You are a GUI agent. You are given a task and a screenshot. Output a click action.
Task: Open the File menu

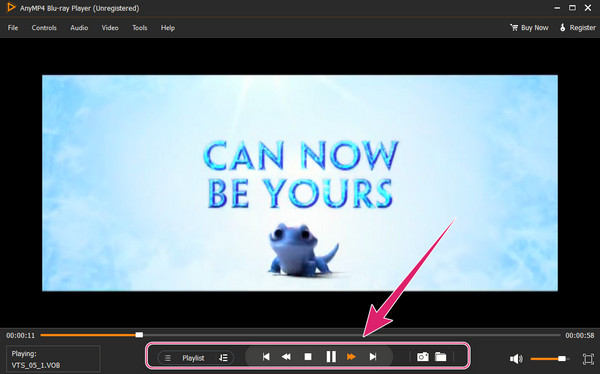pos(13,28)
